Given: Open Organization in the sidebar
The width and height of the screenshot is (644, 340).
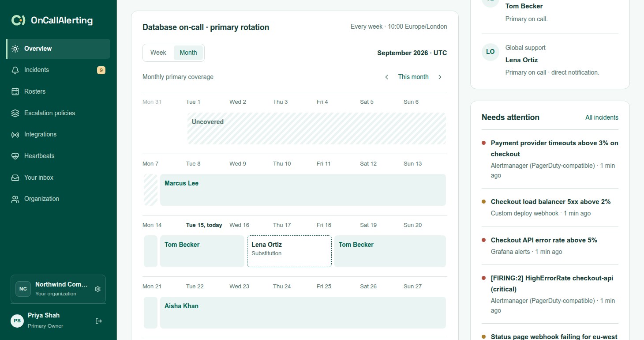Looking at the screenshot, I should point(58,199).
